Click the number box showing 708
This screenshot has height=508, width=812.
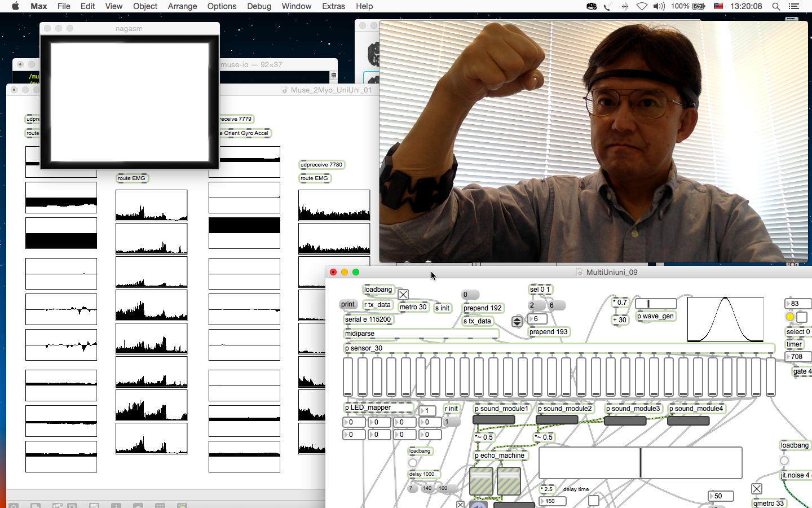(x=798, y=357)
